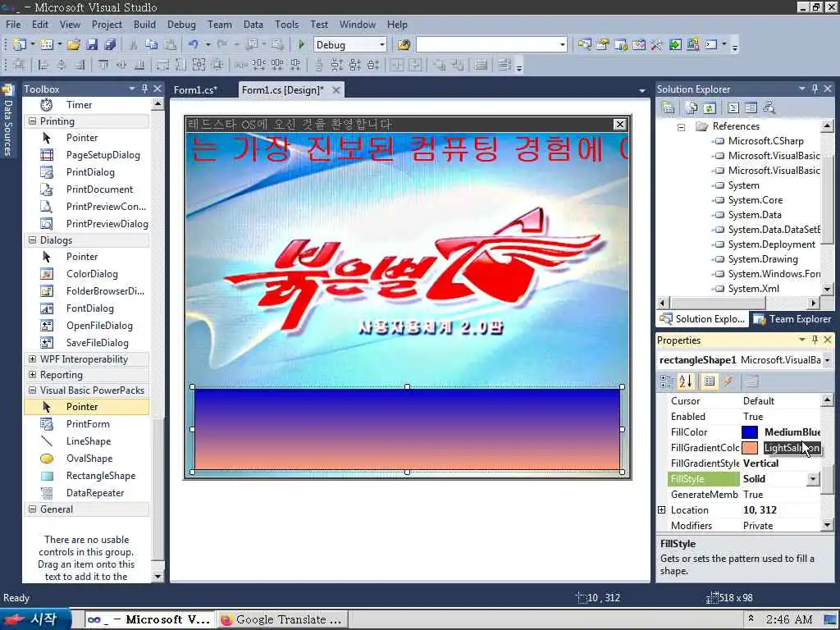
Task: Open the Tools menu
Action: (286, 24)
